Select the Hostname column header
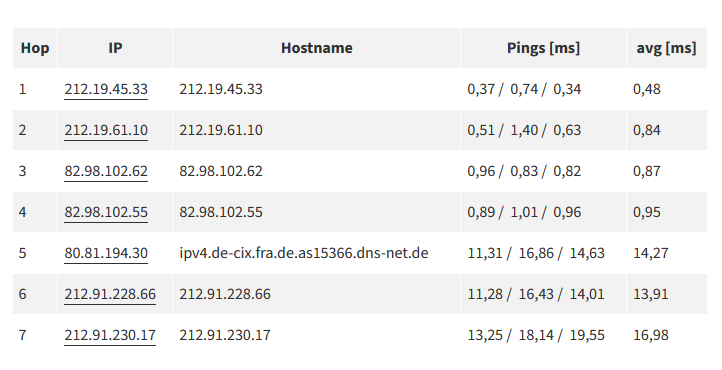Image resolution: width=722 pixels, height=370 pixels. coord(316,48)
